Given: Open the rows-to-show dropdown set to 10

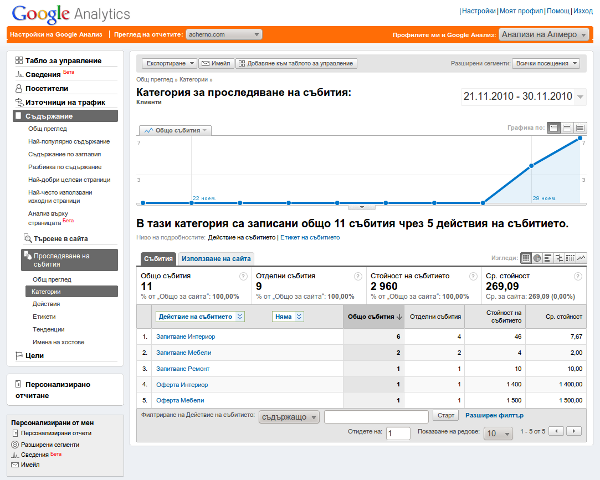Looking at the screenshot, I should [x=498, y=433].
